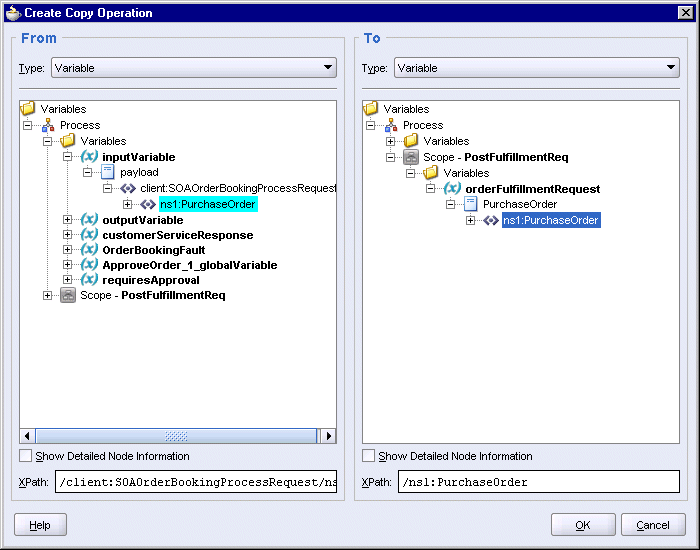
Task: Click the outputVariable variable icon
Action: pos(89,220)
